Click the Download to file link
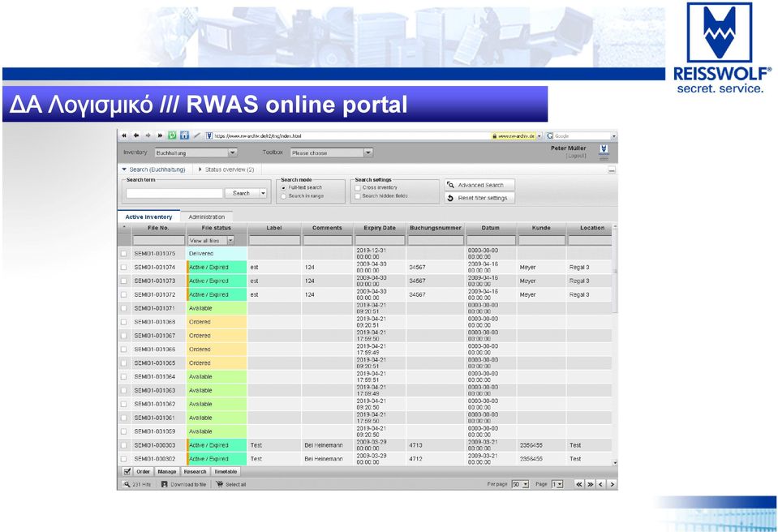This screenshot has height=532, width=778. 188,484
